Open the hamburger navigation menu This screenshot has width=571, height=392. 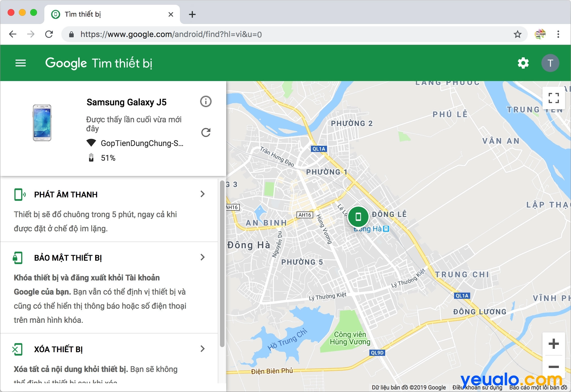click(21, 63)
